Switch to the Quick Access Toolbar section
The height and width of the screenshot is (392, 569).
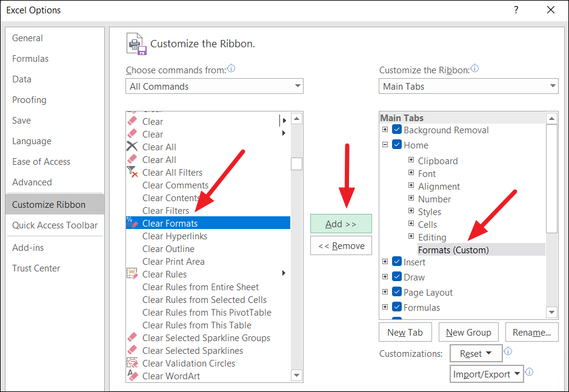[x=55, y=225]
